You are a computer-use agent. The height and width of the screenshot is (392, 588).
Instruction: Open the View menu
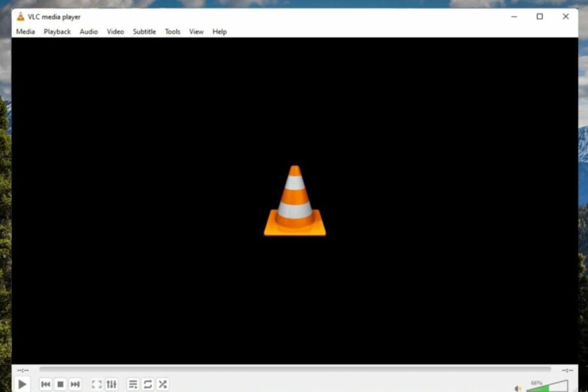196,31
